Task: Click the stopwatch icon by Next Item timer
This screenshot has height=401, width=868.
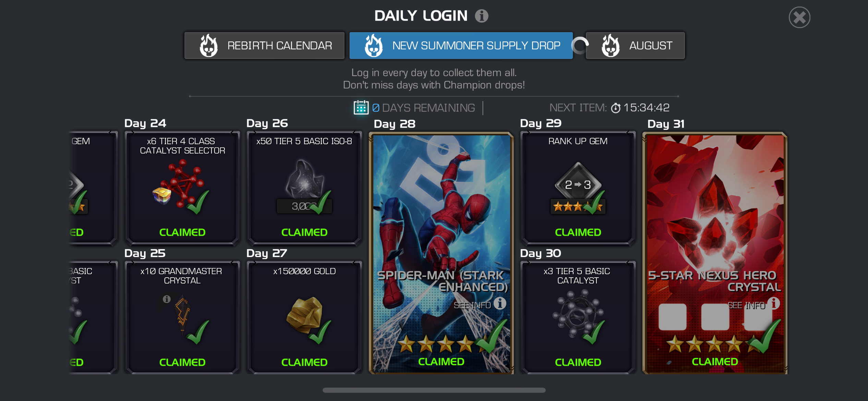Action: (616, 108)
